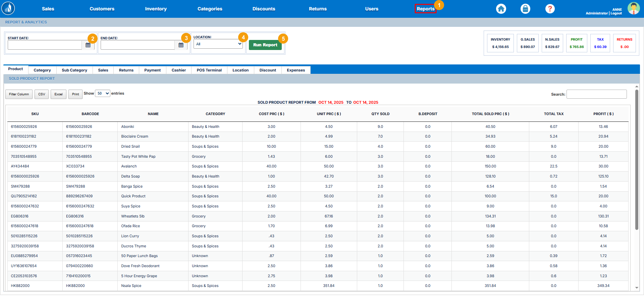
Task: Click the Logout link
Action: point(616,13)
